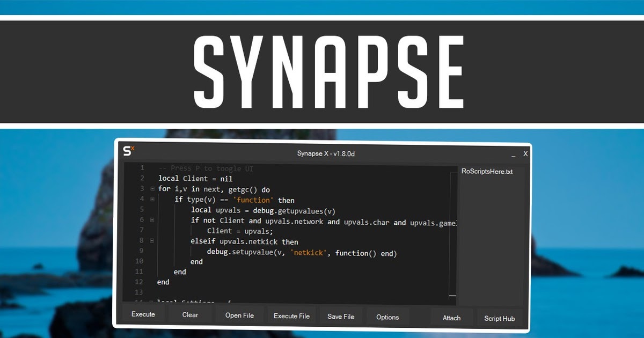Viewport: 644px width, 338px height.
Task: Open the Script Hub
Action: coord(499,318)
